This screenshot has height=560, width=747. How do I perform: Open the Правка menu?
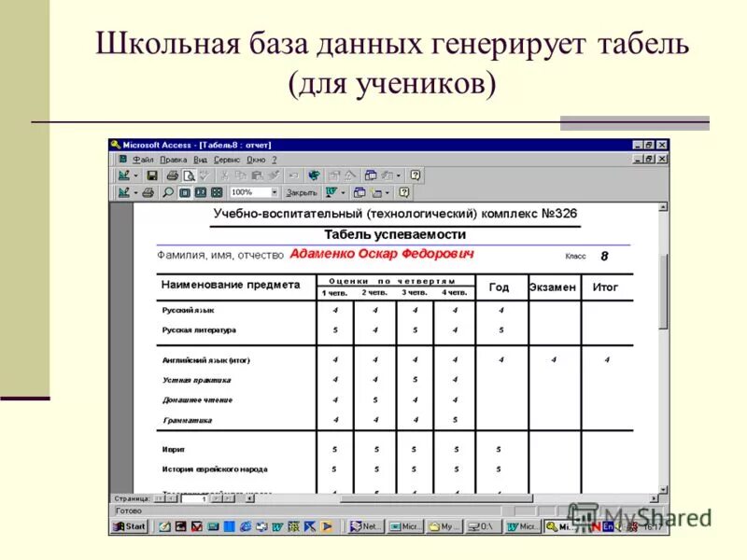coord(174,160)
